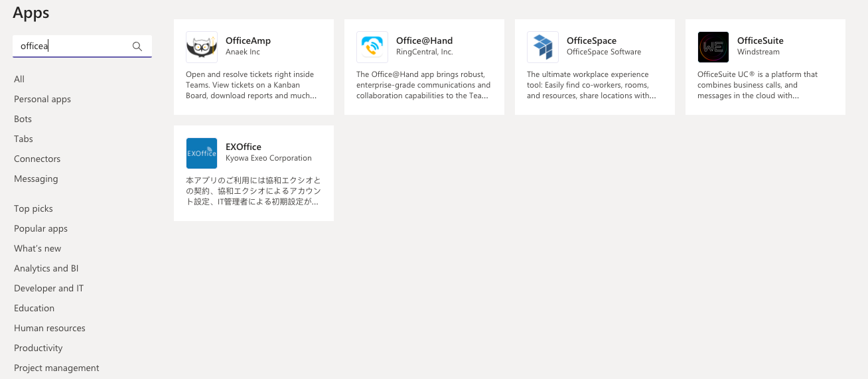This screenshot has height=379, width=868.
Task: Open Top picks list
Action: [x=33, y=208]
